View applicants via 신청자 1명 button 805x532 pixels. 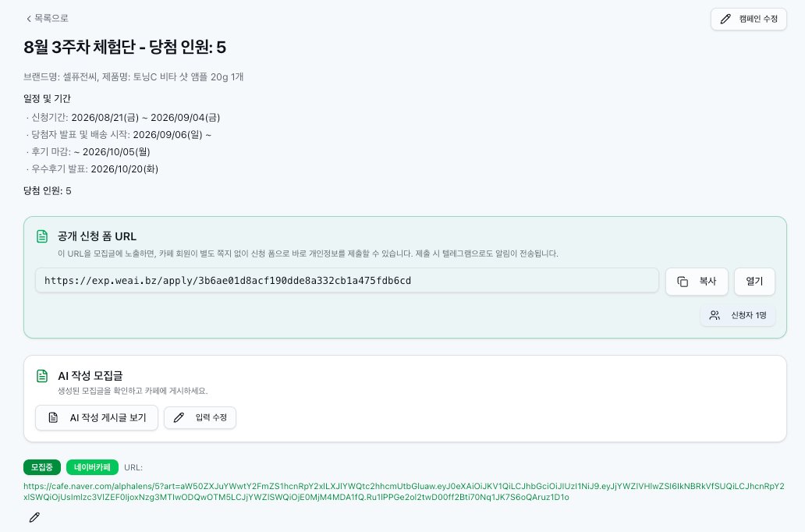[738, 315]
